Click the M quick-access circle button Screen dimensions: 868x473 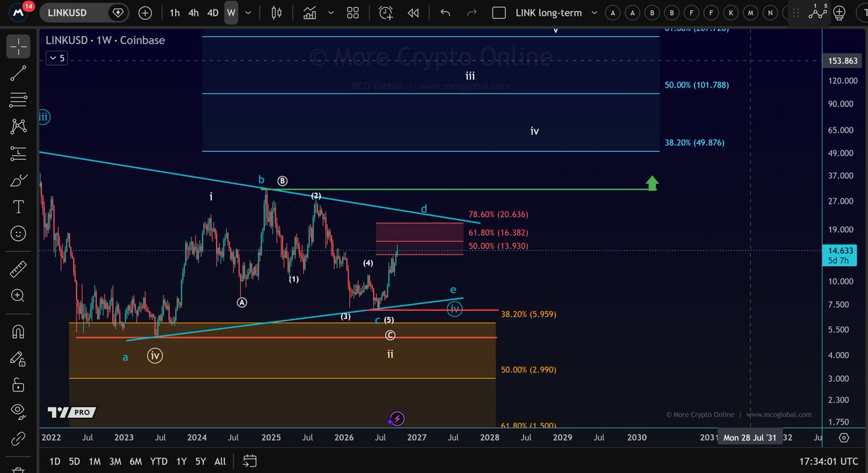point(751,12)
